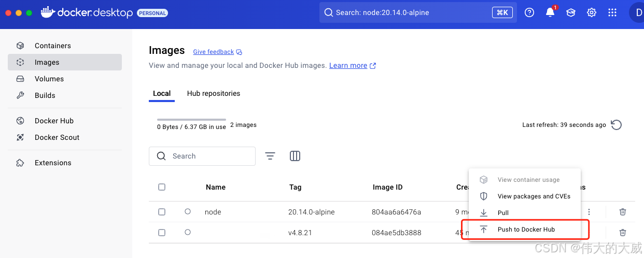Image resolution: width=644 pixels, height=258 pixels.
Task: Delete the node image with trash icon
Action: pos(623,212)
